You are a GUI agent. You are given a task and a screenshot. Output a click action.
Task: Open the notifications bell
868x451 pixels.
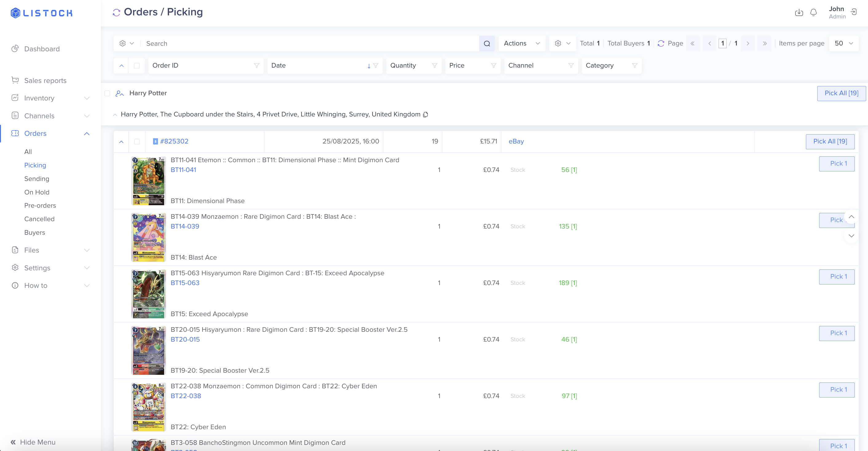(813, 13)
